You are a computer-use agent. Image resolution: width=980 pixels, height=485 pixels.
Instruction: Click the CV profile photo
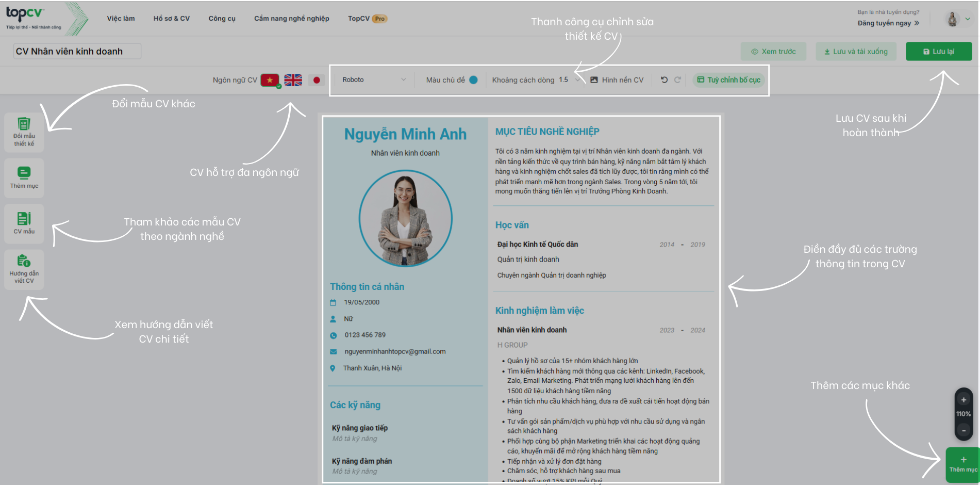pos(405,218)
